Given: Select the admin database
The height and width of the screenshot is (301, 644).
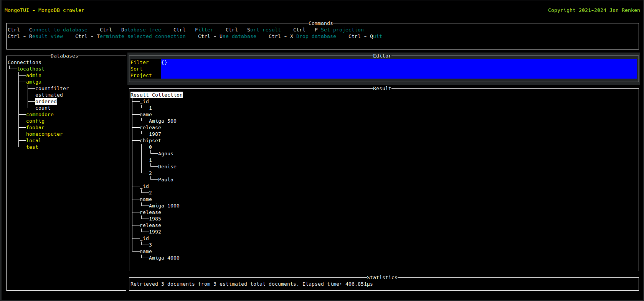Looking at the screenshot, I should pos(34,76).
